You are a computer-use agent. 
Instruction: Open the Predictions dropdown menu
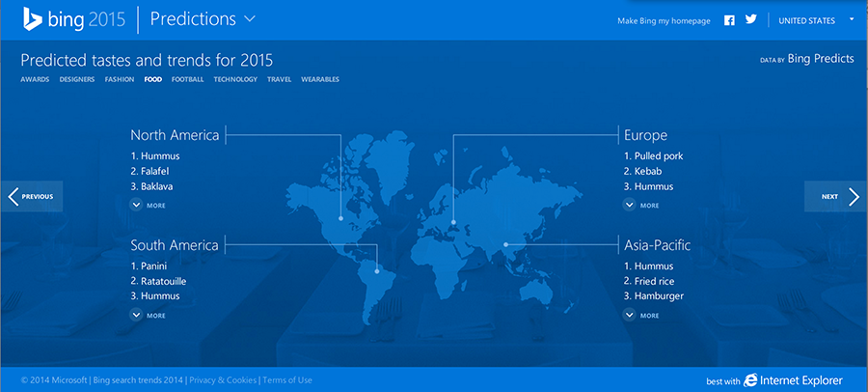pos(203,19)
